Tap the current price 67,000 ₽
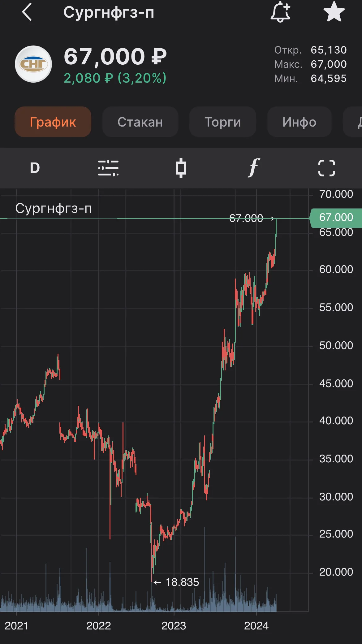Image resolution: width=362 pixels, height=644 pixels. point(115,57)
